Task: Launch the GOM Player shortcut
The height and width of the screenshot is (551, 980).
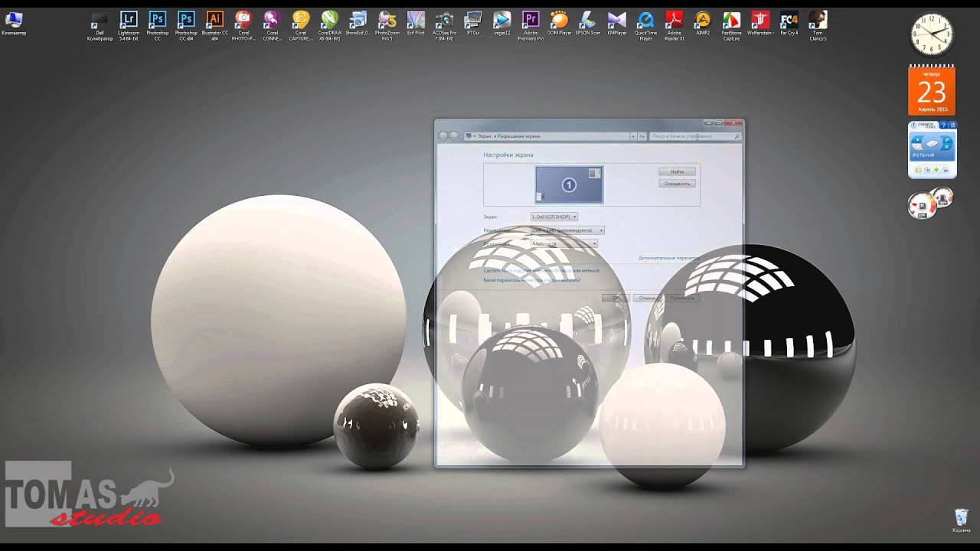Action: click(x=560, y=24)
